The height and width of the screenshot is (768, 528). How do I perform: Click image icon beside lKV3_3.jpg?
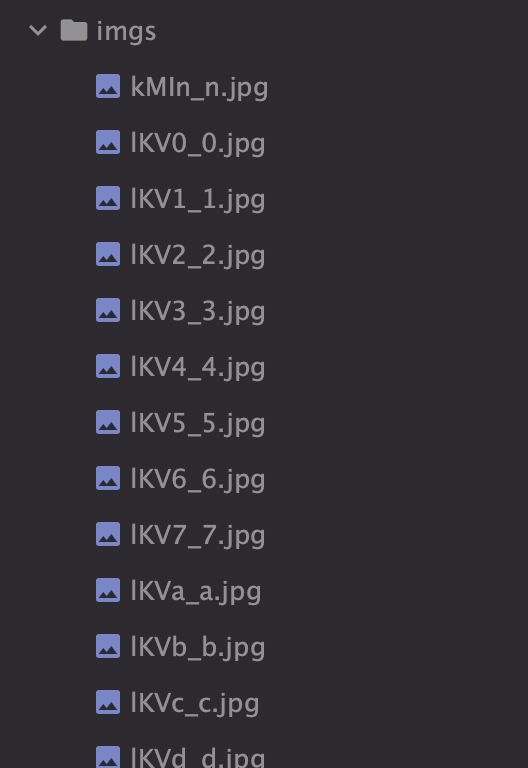(108, 310)
